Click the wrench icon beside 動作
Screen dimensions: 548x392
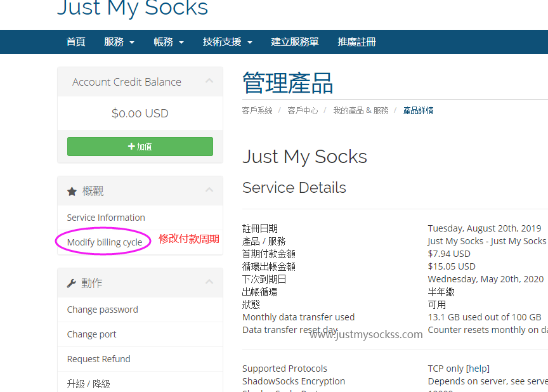coord(72,283)
